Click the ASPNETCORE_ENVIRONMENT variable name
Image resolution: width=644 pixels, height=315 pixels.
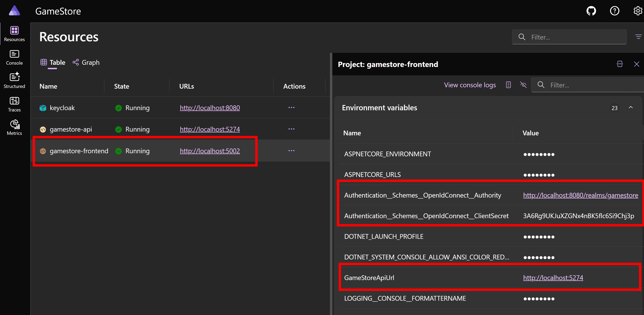[387, 154]
